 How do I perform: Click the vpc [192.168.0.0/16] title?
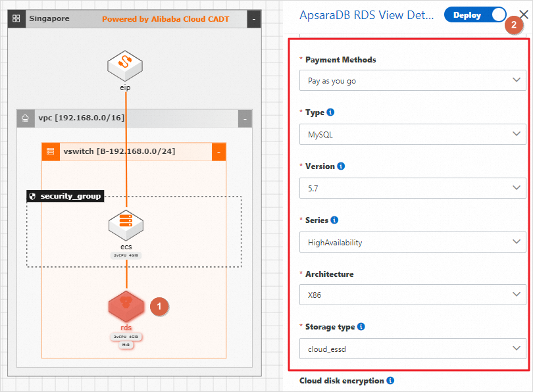[82, 118]
